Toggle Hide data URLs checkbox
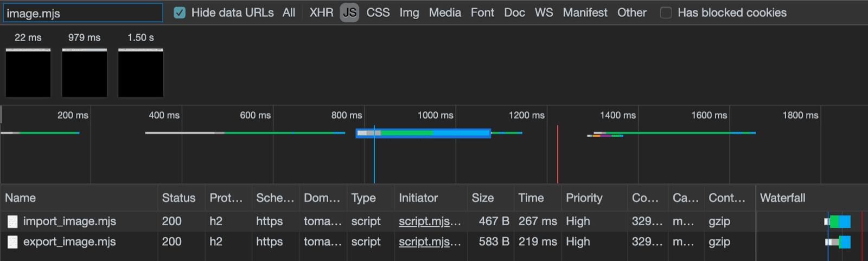 pyautogui.click(x=180, y=12)
